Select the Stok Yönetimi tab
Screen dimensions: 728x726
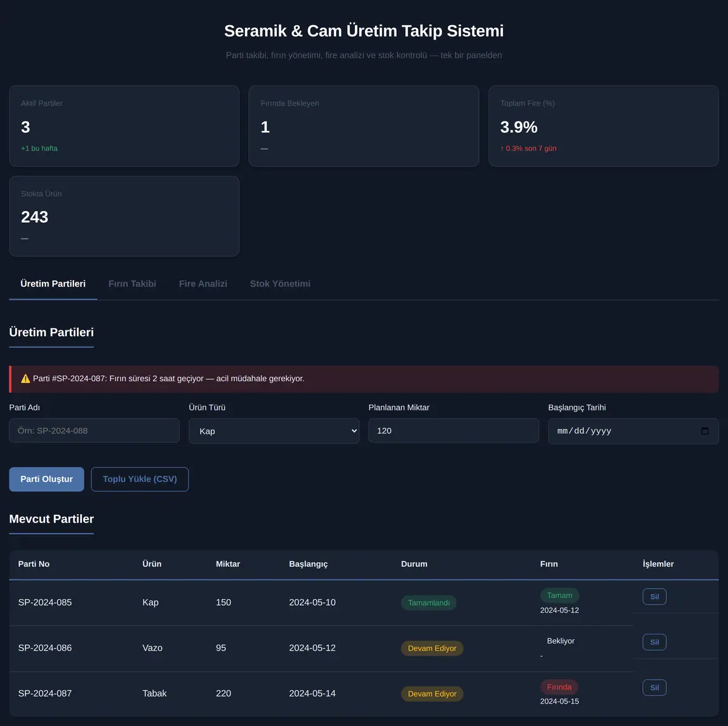point(280,283)
